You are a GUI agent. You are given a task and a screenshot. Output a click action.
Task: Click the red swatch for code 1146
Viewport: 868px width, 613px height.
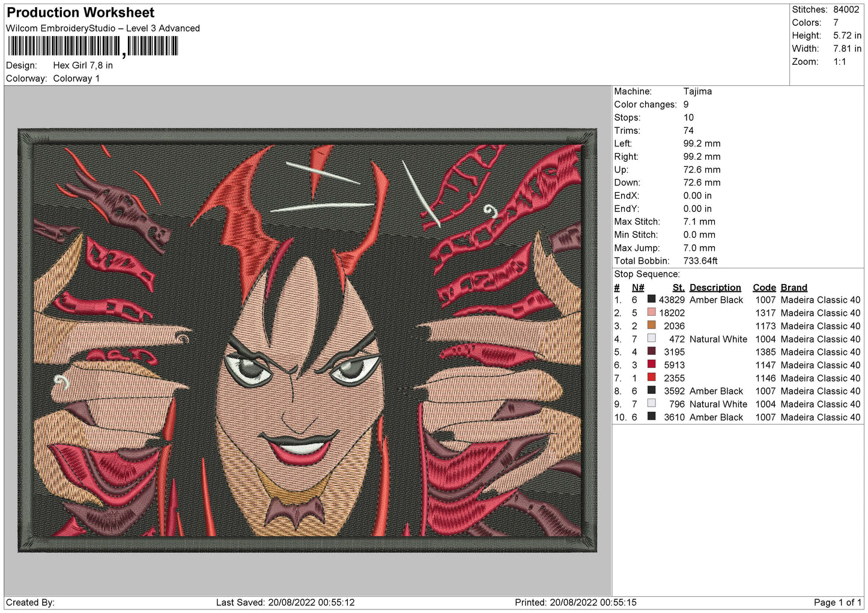click(x=651, y=378)
